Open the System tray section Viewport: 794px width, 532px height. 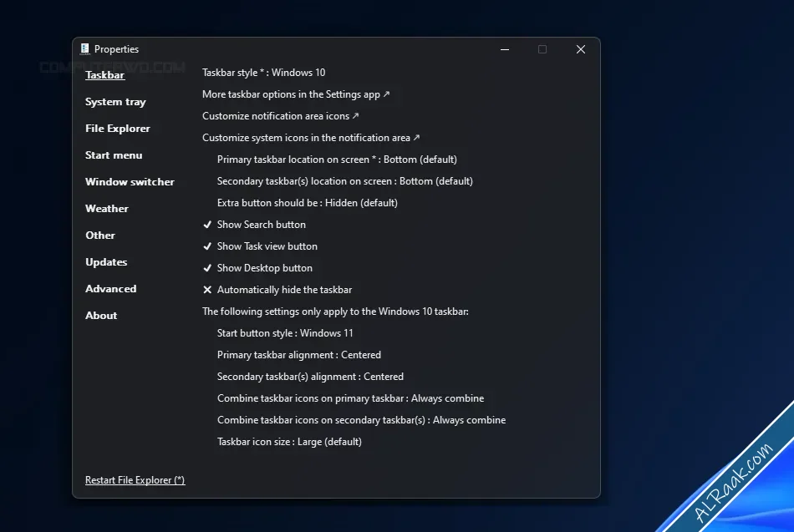tap(115, 102)
